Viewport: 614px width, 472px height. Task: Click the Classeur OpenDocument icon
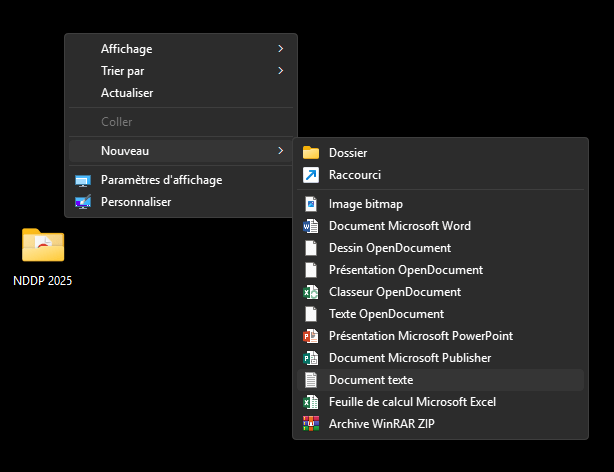(311, 292)
